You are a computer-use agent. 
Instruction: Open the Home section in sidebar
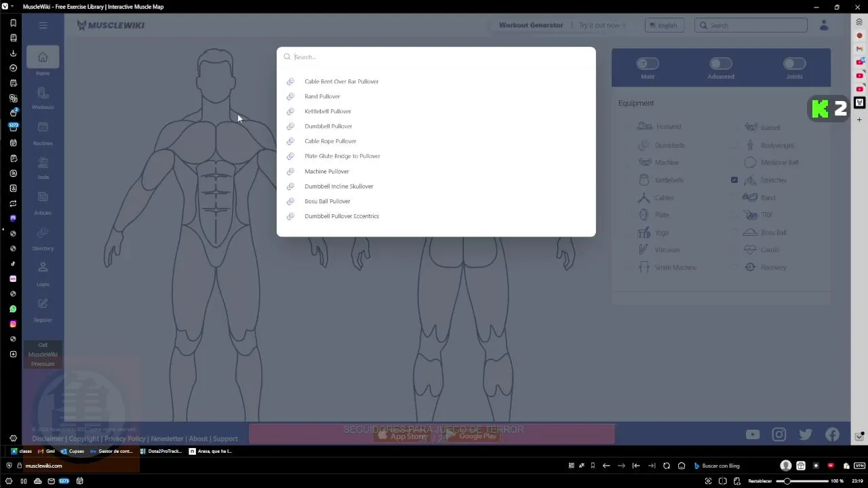[x=43, y=62]
